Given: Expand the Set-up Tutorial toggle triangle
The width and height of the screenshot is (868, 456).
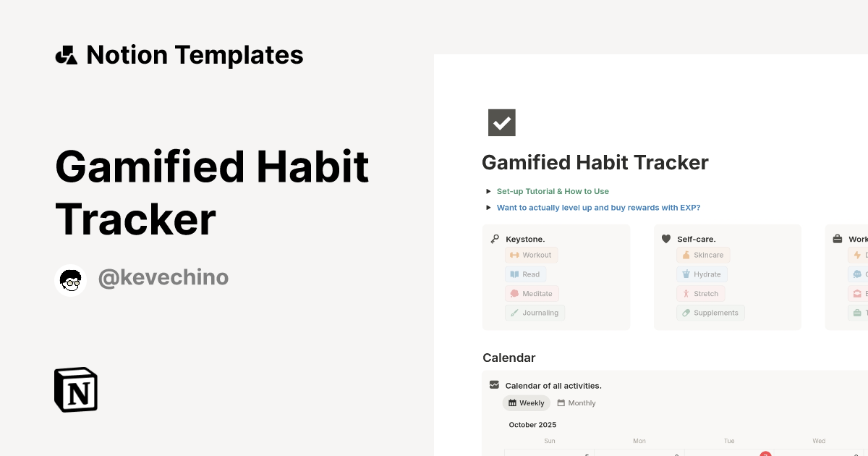Looking at the screenshot, I should 488,191.
